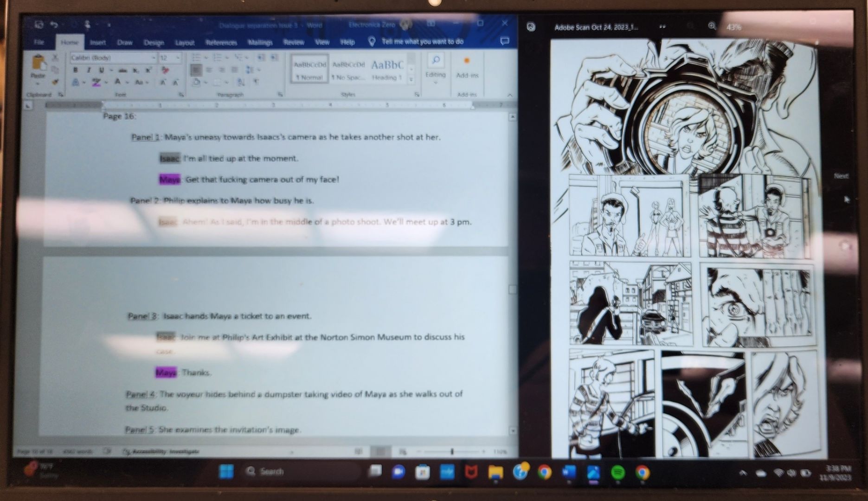Click the Italic formatting icon
The width and height of the screenshot is (868, 501).
pos(88,70)
